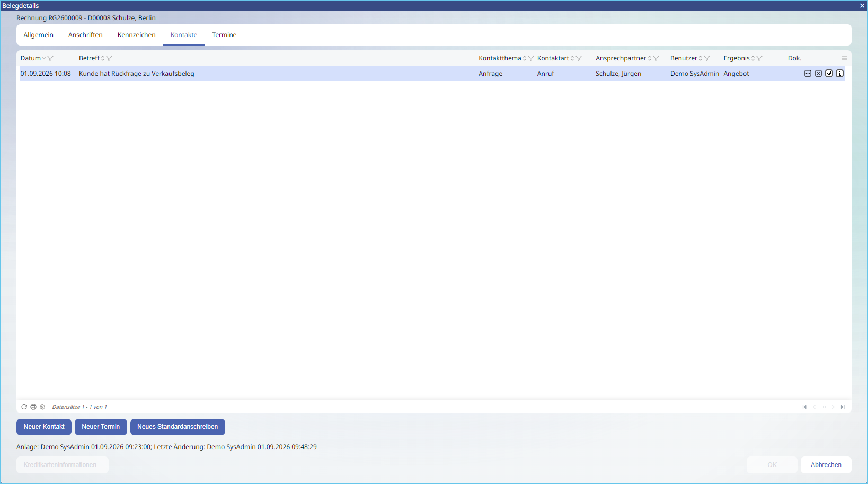Sort by Datum column arrow
This screenshot has height=484, width=868.
click(44, 58)
